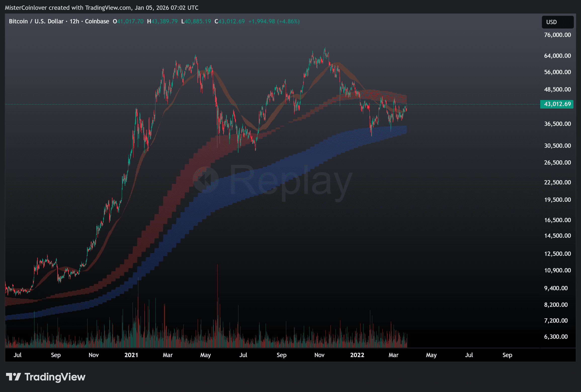The image size is (581, 392).
Task: Click the percent change +4.86% readout
Action: (x=288, y=21)
